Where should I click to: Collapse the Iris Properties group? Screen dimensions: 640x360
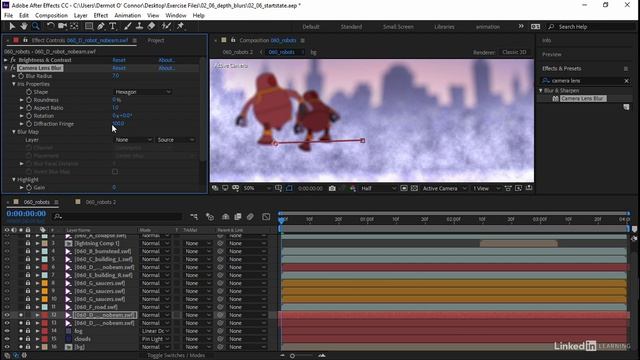(x=14, y=84)
